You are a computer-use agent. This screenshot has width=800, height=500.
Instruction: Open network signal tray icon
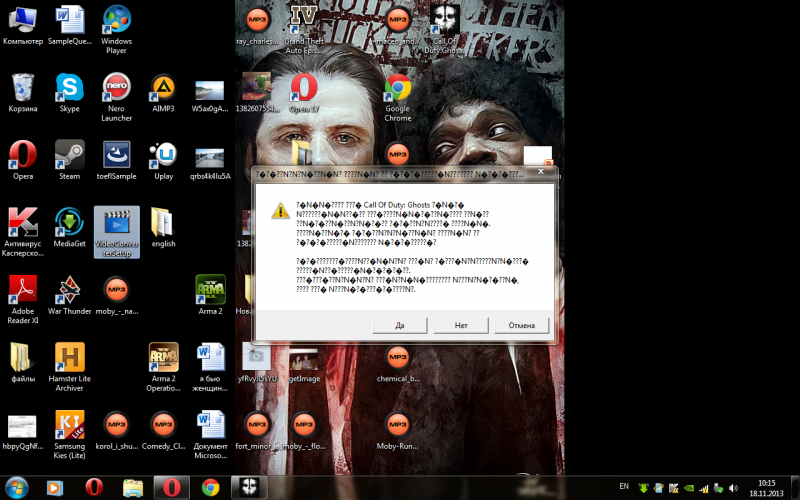pos(704,488)
